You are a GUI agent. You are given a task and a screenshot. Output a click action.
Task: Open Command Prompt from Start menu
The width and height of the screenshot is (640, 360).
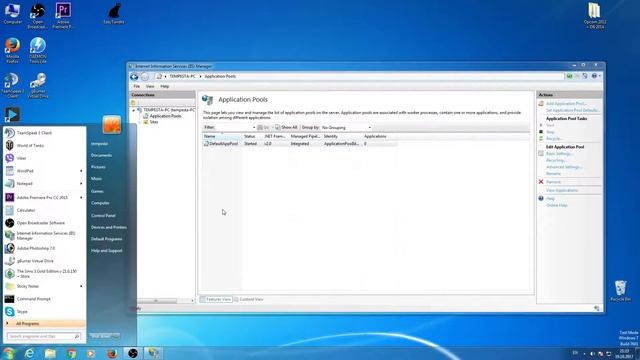[x=44, y=299]
